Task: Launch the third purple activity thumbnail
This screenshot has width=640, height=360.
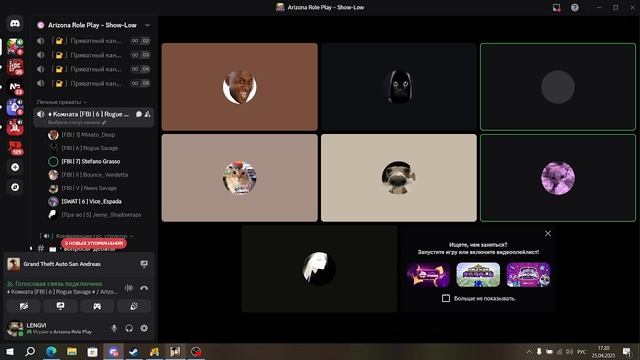Action: point(528,275)
